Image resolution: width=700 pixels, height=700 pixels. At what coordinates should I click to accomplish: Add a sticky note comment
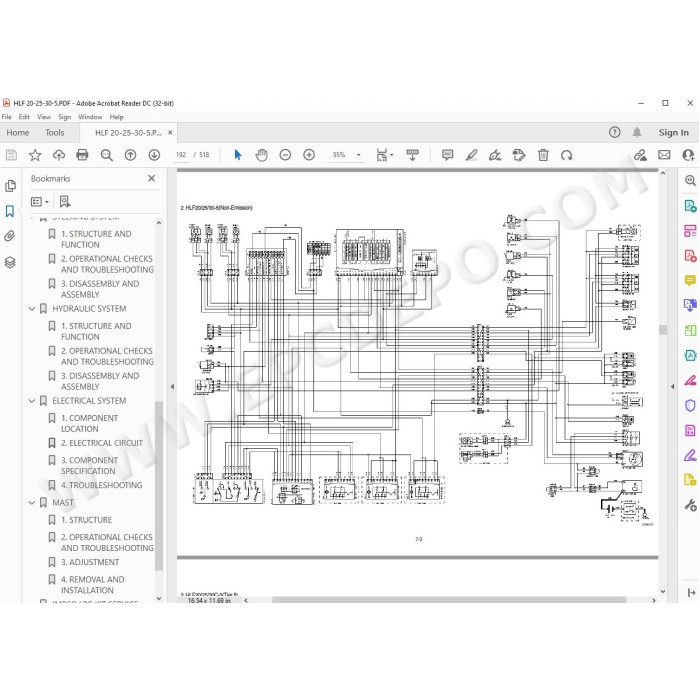pyautogui.click(x=447, y=155)
